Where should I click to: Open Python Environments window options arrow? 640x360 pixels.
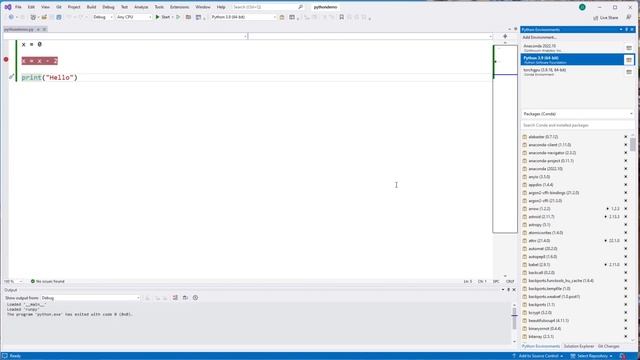621,29
